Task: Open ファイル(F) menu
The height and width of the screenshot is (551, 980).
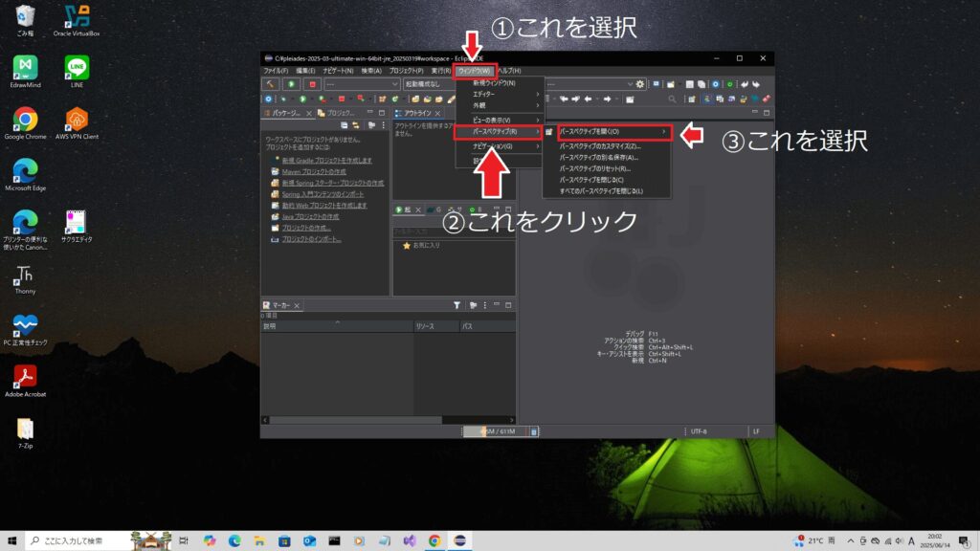Action: tap(276, 71)
